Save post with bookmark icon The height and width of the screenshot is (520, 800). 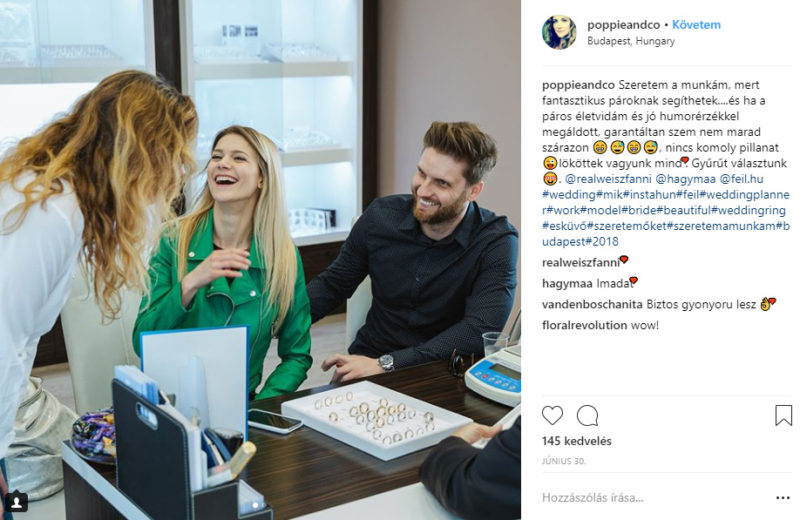[x=783, y=415]
